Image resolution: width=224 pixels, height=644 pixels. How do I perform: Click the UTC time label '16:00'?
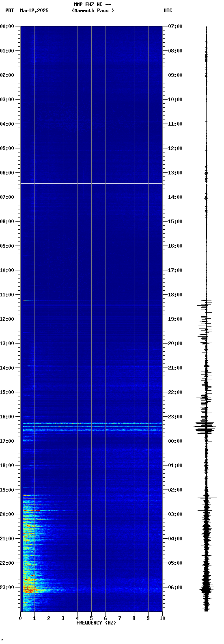(x=175, y=246)
